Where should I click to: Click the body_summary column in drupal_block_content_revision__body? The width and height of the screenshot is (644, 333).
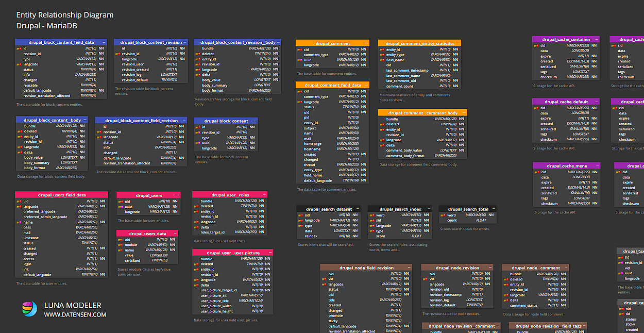click(238, 86)
